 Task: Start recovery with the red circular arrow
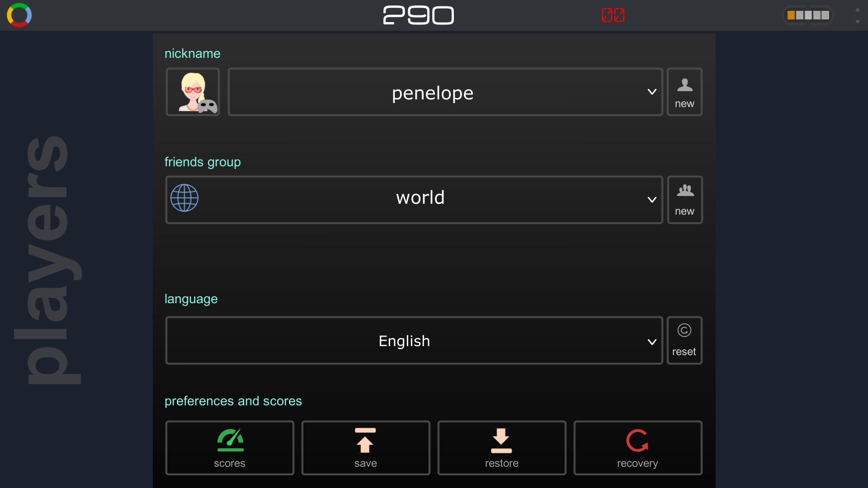[x=638, y=448]
